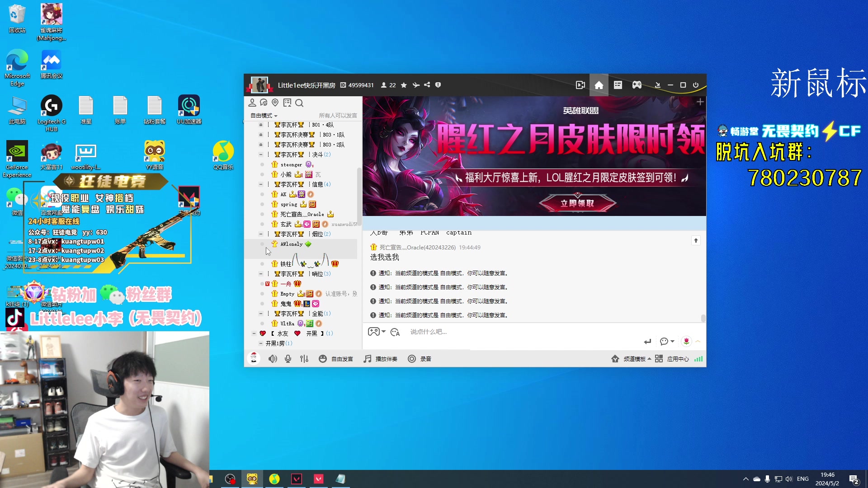The image size is (868, 488).
Task: Mute the speaker in the YY bottom bar
Action: pos(273,359)
